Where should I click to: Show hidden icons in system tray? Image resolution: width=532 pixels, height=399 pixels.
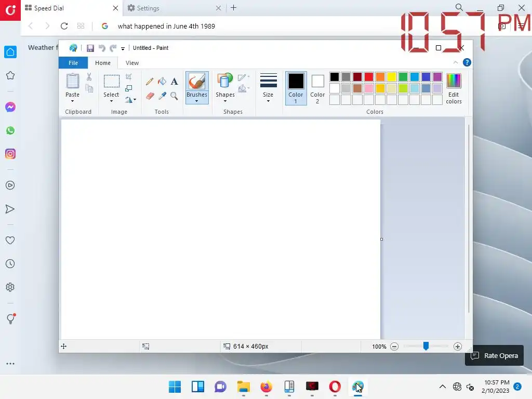pyautogui.click(x=443, y=387)
